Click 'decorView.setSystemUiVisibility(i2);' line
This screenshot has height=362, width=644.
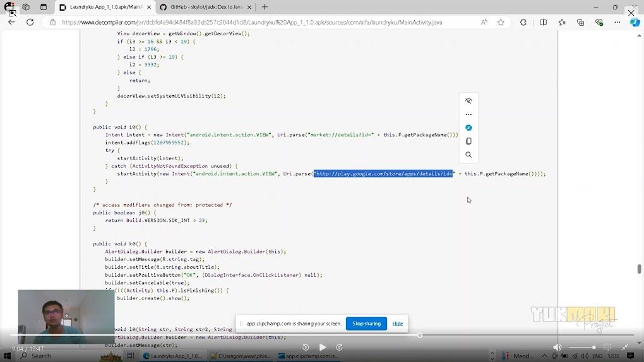pyautogui.click(x=171, y=96)
